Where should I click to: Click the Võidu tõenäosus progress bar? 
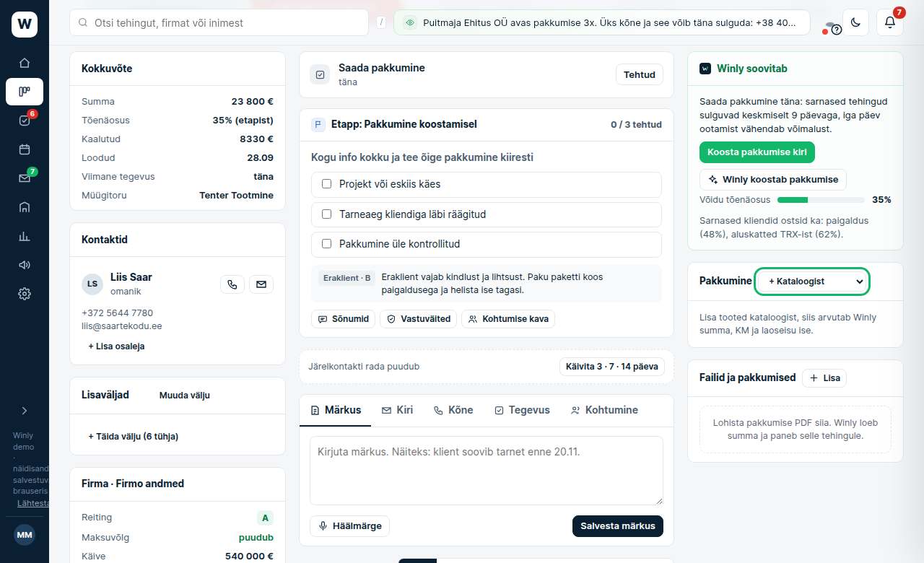pos(820,200)
